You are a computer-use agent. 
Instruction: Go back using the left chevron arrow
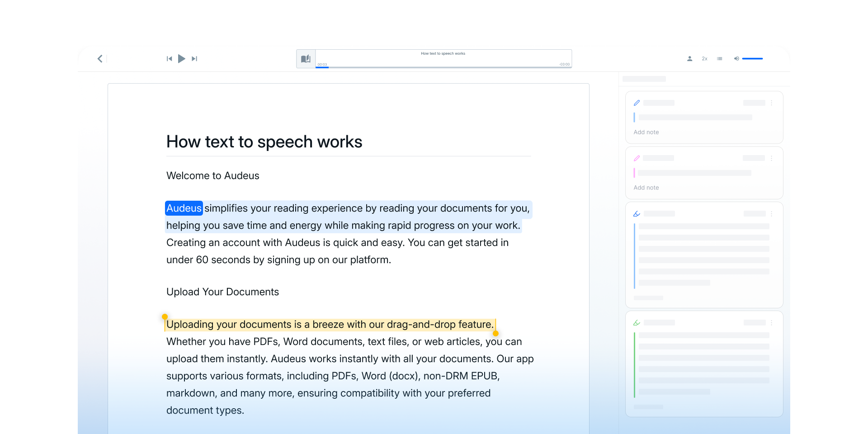point(100,59)
